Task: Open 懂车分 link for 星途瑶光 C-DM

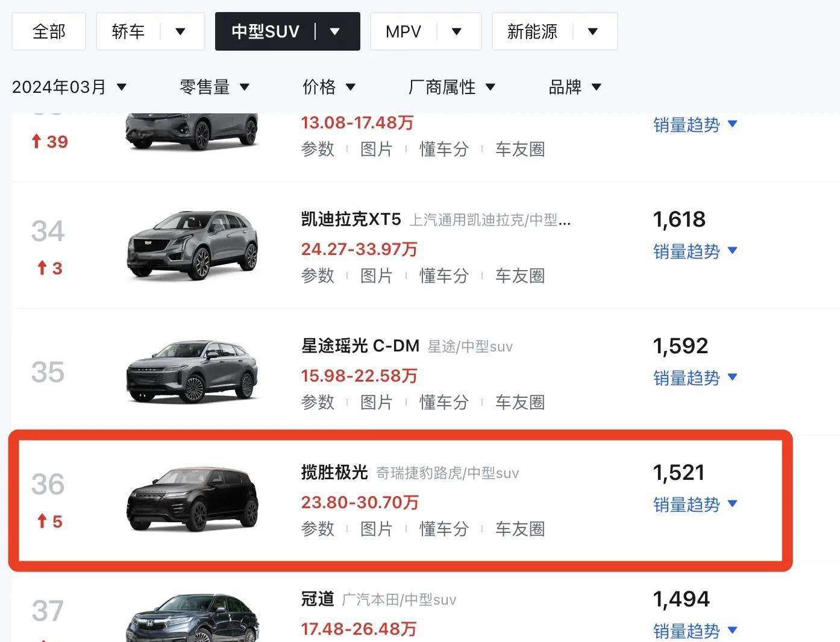Action: [444, 402]
